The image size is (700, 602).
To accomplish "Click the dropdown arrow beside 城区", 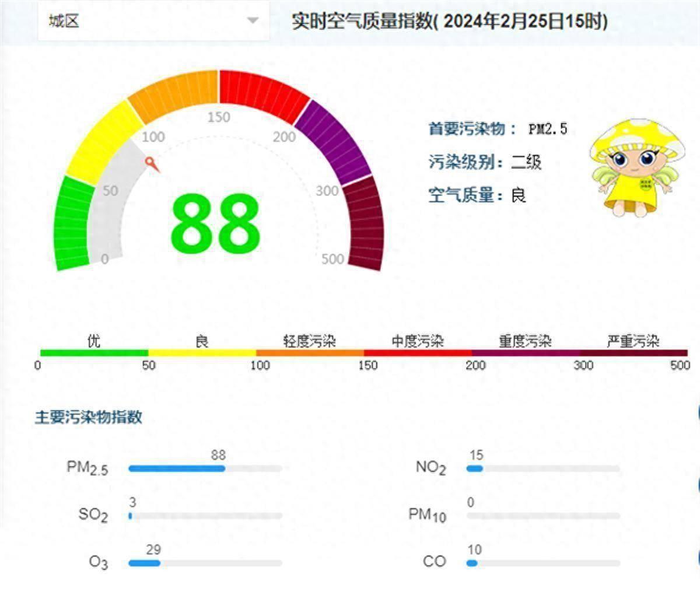I will (x=252, y=19).
